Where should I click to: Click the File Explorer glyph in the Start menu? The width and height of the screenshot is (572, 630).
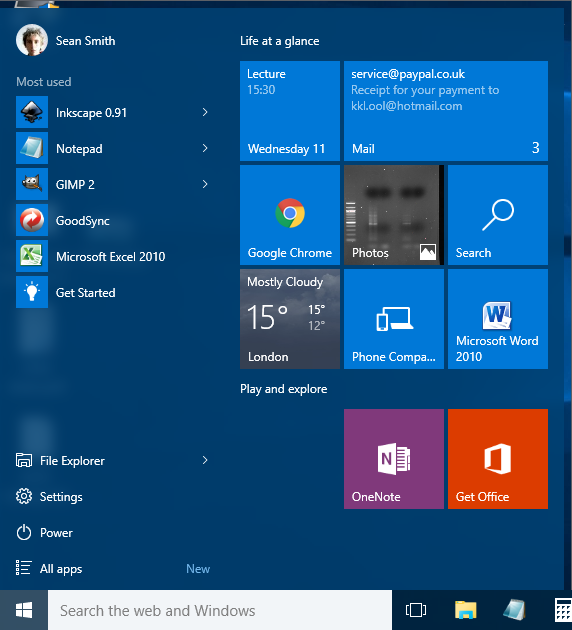tap(24, 460)
